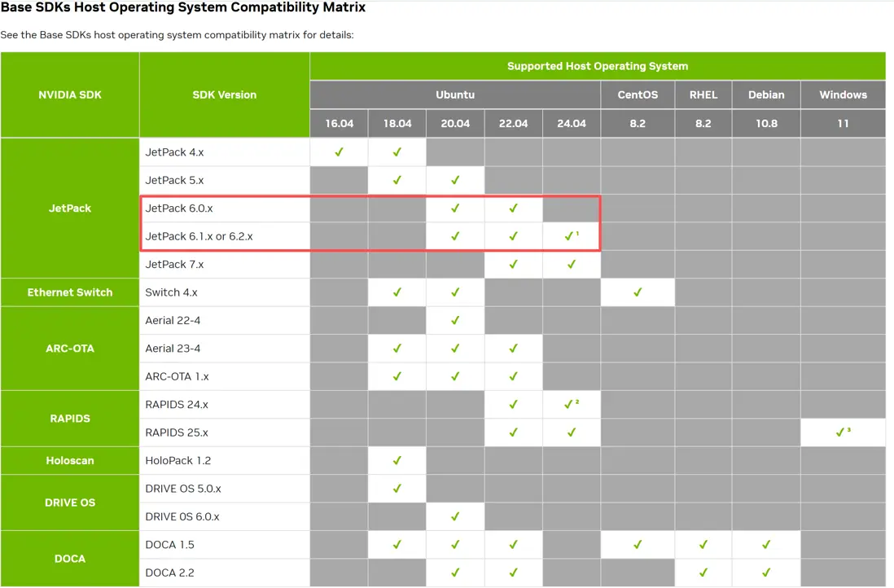Select the "DOCA 2.2" cell
Screen dimensions: 894x588
[225, 573]
